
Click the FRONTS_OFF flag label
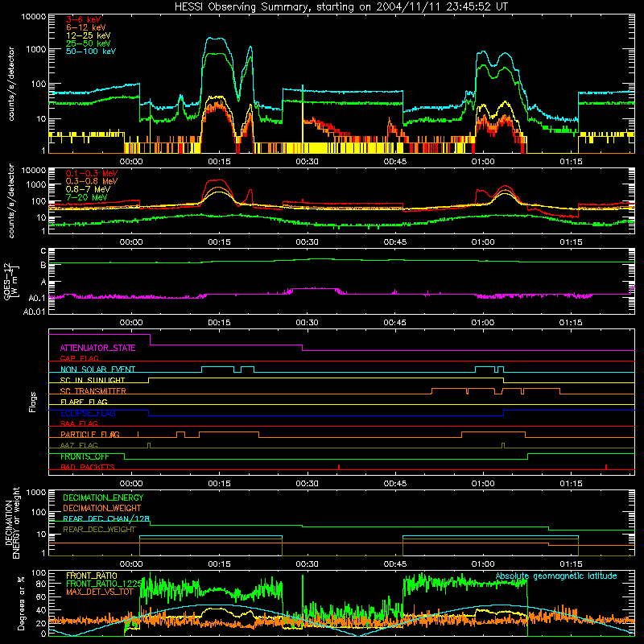point(85,456)
